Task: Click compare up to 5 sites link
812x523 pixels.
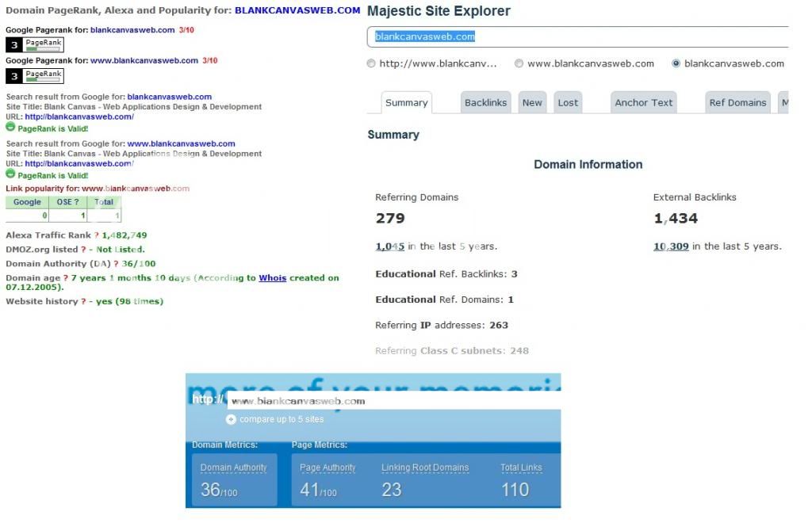Action: point(282,419)
